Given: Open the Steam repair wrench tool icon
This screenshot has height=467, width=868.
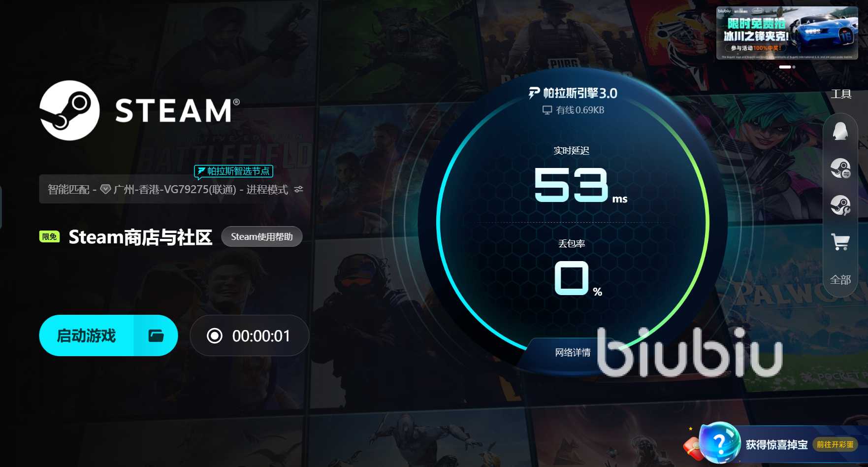Looking at the screenshot, I should (840, 205).
